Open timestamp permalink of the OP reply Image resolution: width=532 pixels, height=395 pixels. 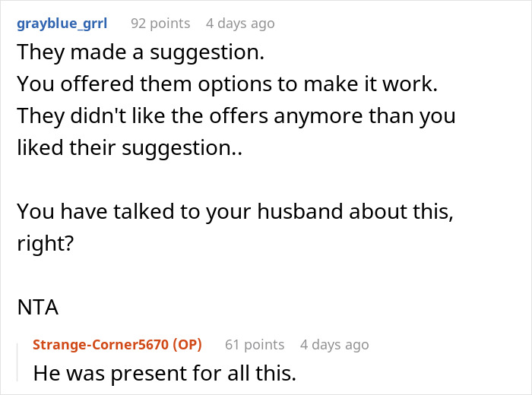pos(334,345)
